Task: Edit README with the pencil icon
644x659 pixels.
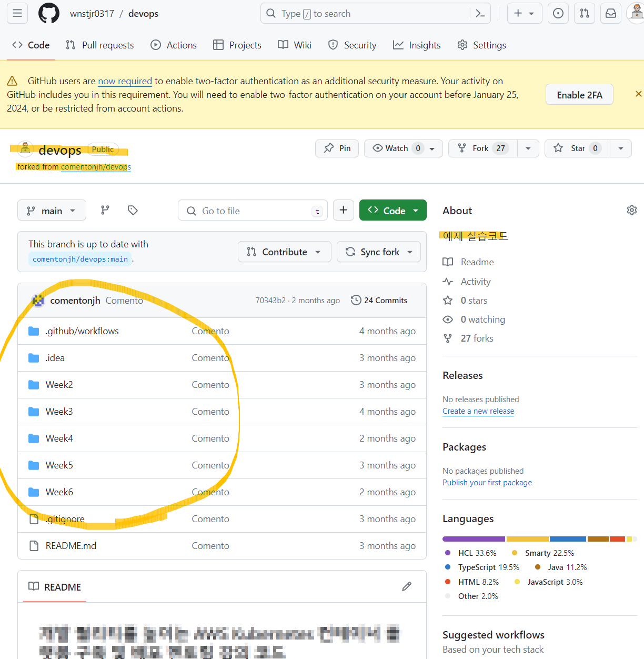Action: pyautogui.click(x=407, y=586)
